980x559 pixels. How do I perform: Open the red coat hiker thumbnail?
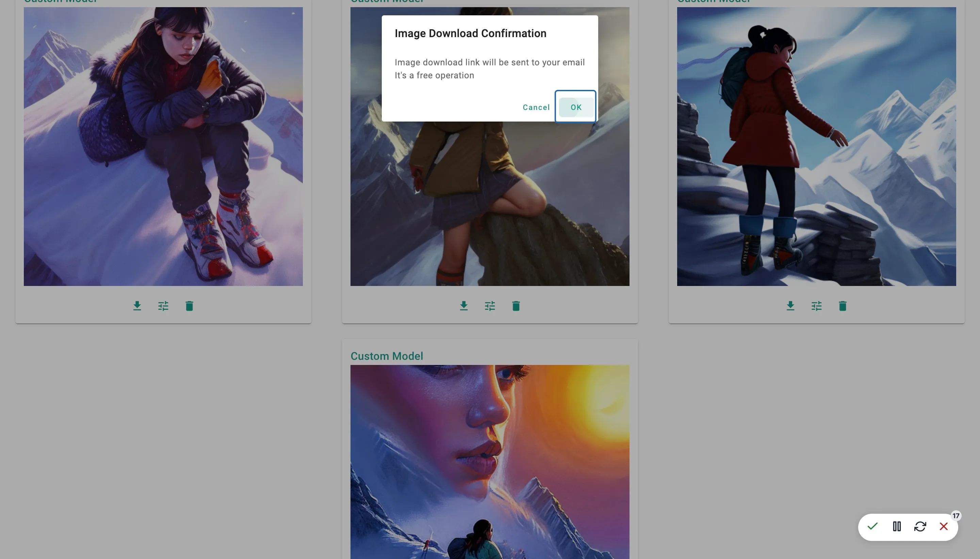[x=816, y=146]
